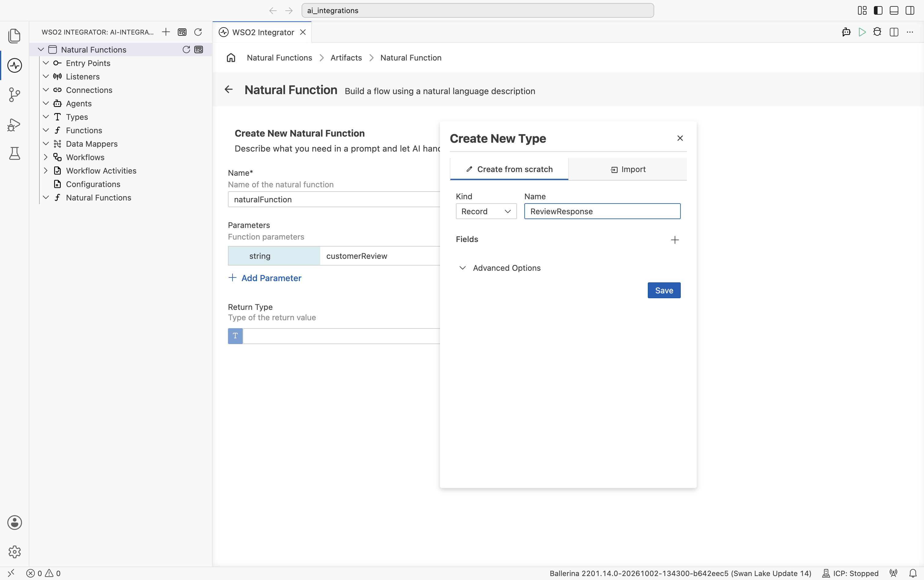
Task: Click the Return Type input field
Action: (341, 336)
